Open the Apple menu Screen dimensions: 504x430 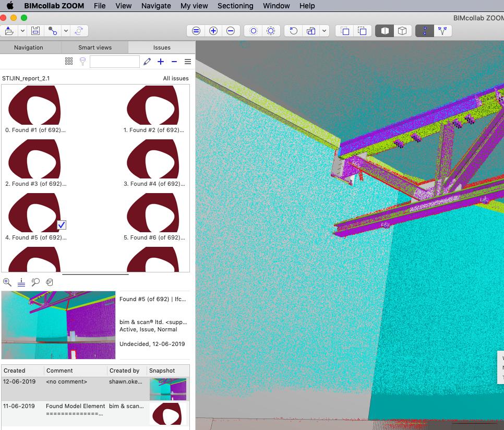pyautogui.click(x=10, y=6)
